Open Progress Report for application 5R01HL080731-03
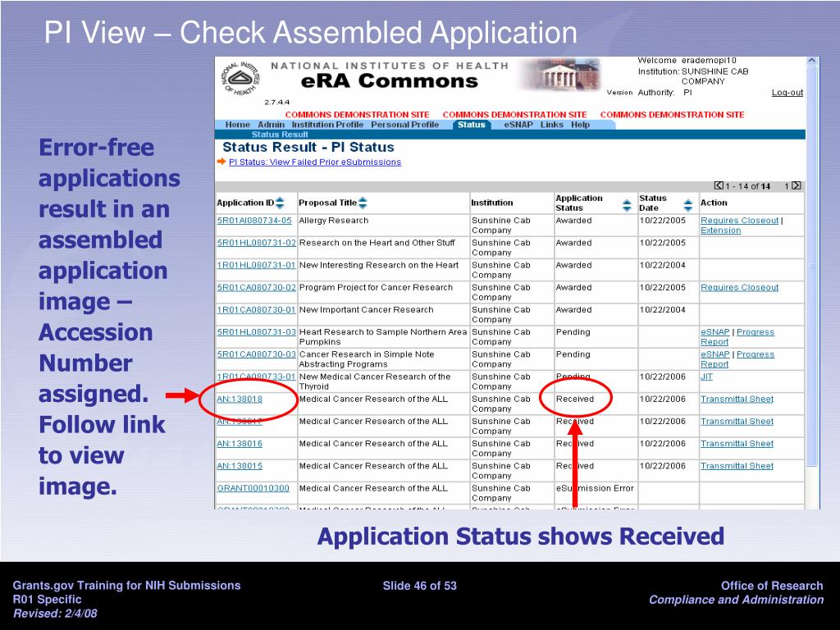The height and width of the screenshot is (630, 840). pos(756,332)
